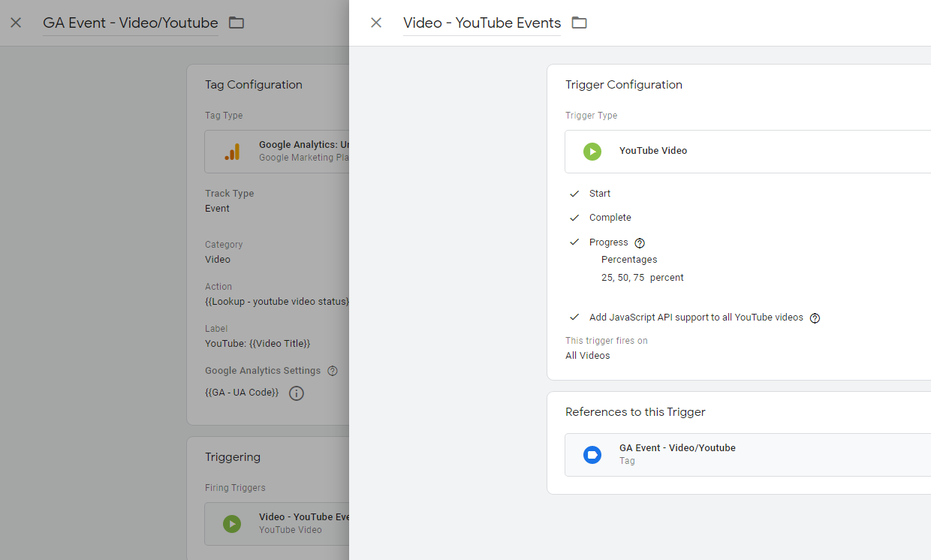Click the Triggering section heading

pyautogui.click(x=233, y=457)
